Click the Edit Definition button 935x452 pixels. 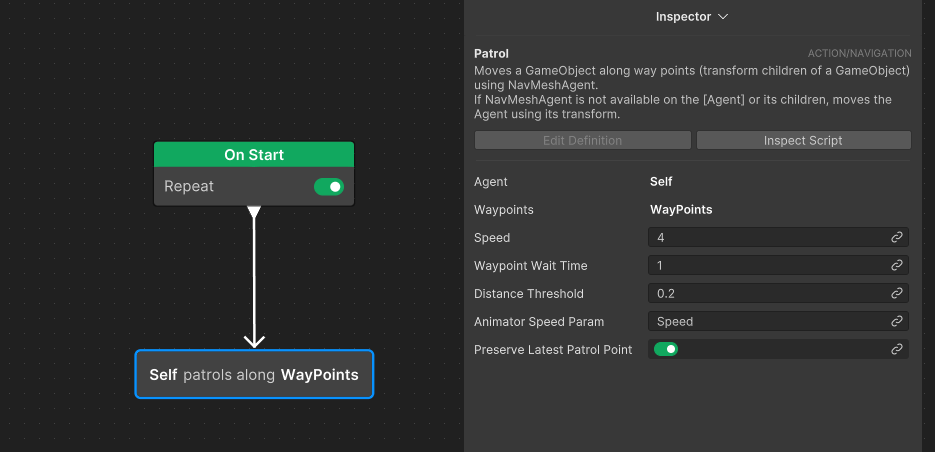tap(583, 141)
